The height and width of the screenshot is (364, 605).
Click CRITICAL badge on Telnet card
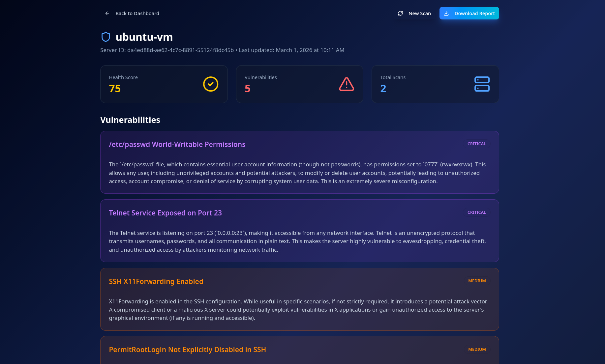(476, 212)
